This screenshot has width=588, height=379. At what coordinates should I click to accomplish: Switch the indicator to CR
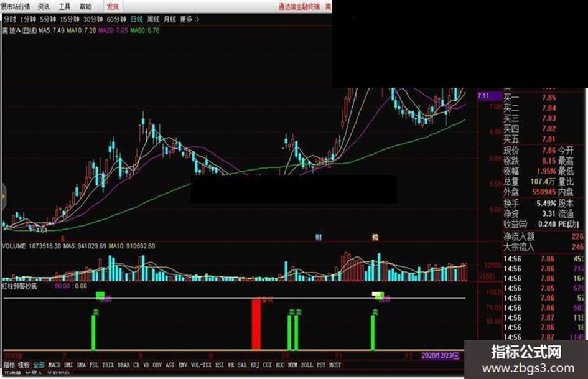coord(136,365)
